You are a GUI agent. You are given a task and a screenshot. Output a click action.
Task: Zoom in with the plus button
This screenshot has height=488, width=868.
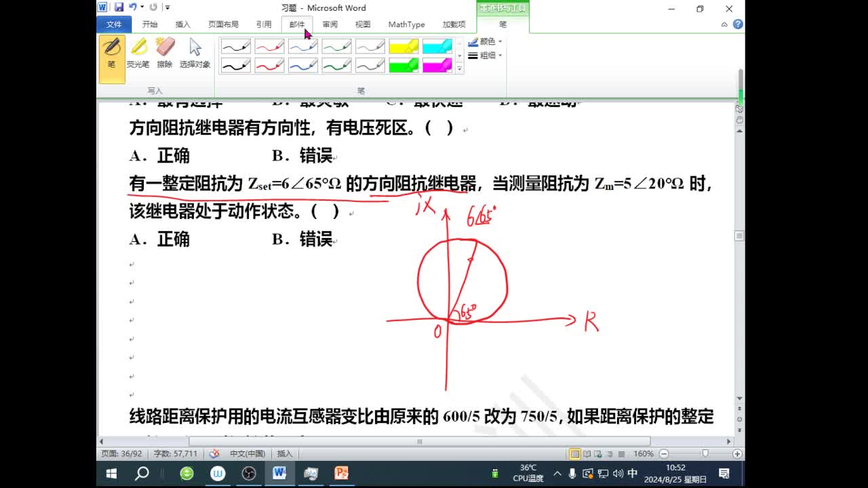tap(737, 453)
